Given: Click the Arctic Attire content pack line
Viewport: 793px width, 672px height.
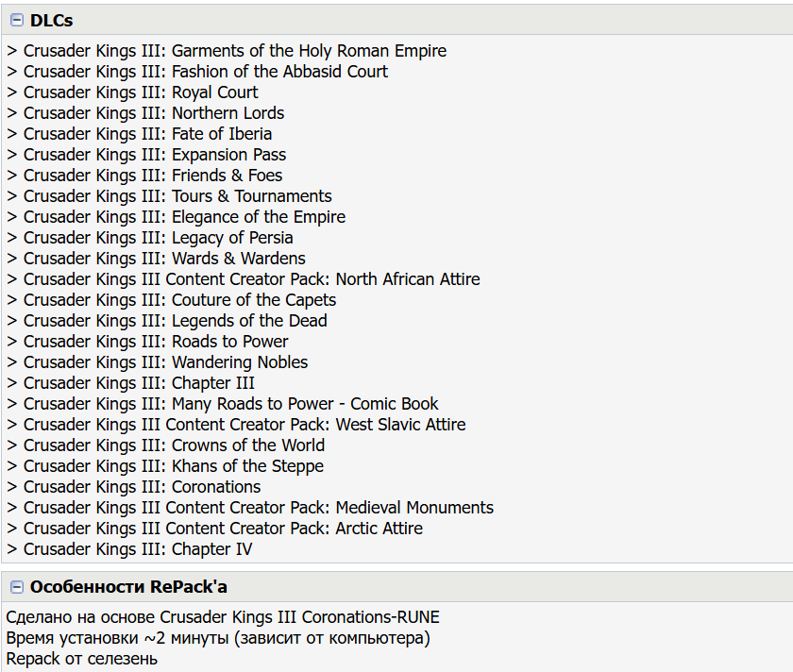Looking at the screenshot, I should (214, 528).
